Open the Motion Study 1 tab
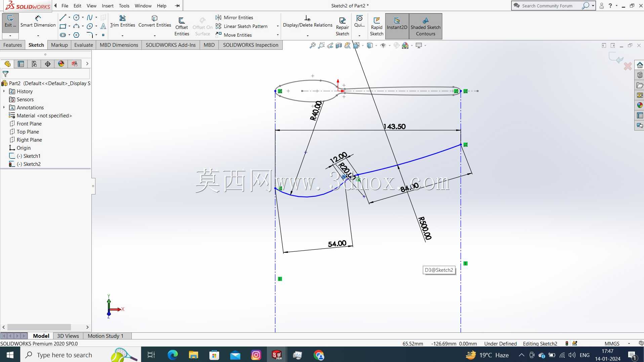Screen dimensions: 644x362 tap(106, 336)
